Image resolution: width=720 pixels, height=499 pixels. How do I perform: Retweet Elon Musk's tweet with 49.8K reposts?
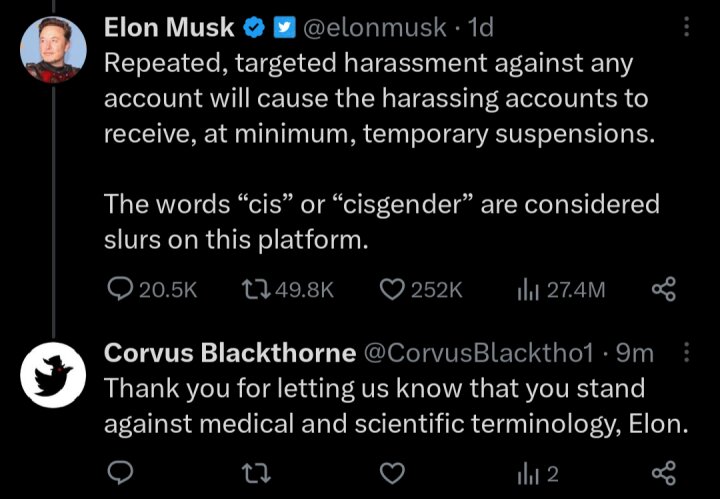click(x=287, y=290)
